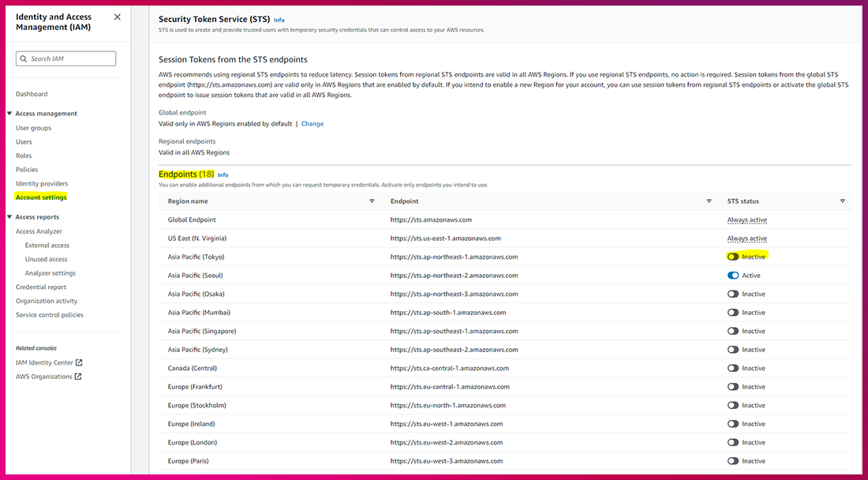Close the IAM navigation sidebar

pos(118,17)
